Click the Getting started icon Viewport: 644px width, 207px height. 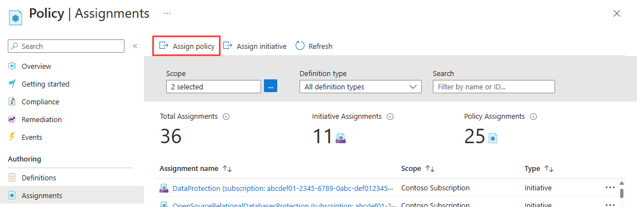[x=12, y=84]
